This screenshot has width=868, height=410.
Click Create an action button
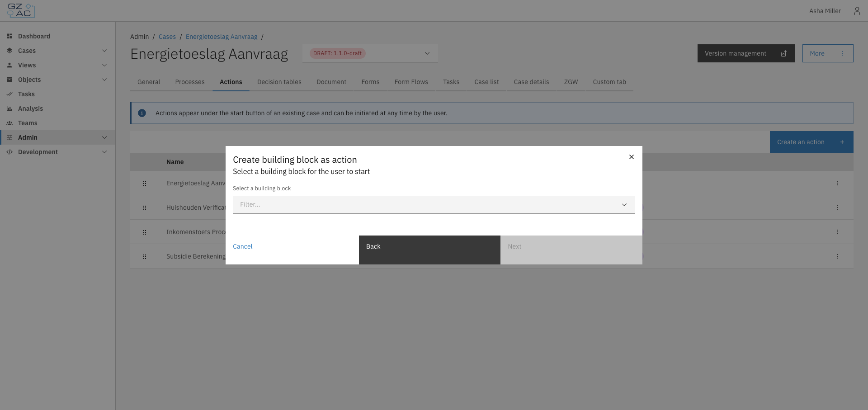pyautogui.click(x=811, y=142)
